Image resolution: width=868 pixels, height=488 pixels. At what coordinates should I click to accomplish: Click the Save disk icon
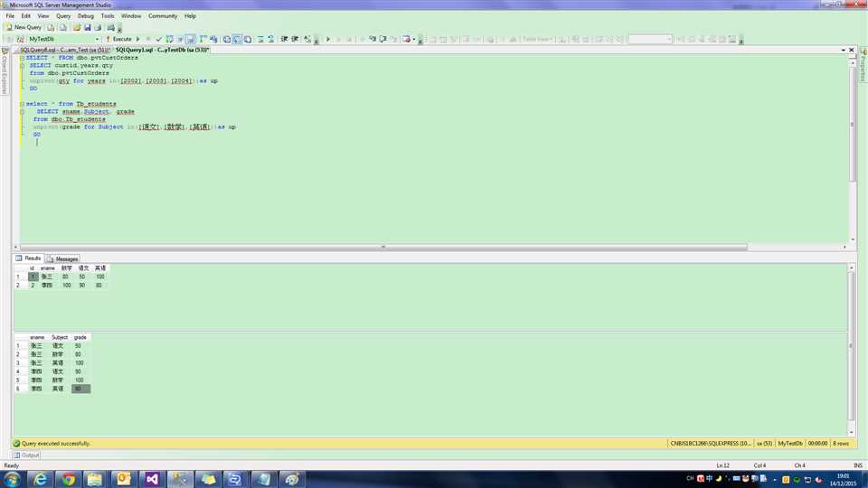click(x=88, y=27)
